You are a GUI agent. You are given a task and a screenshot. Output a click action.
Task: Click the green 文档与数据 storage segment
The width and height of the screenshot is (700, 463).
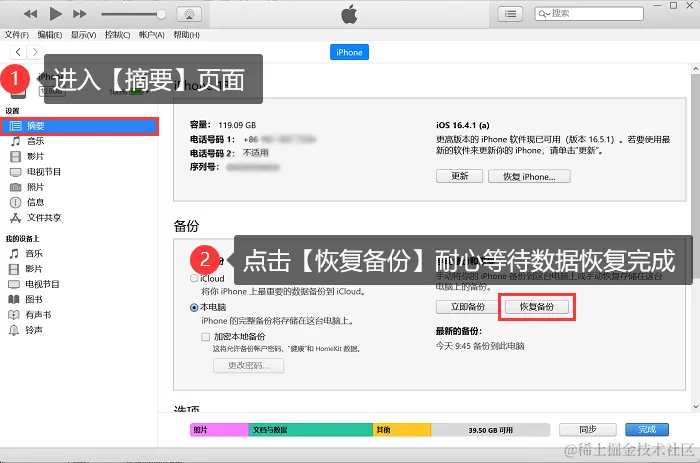pyautogui.click(x=311, y=430)
